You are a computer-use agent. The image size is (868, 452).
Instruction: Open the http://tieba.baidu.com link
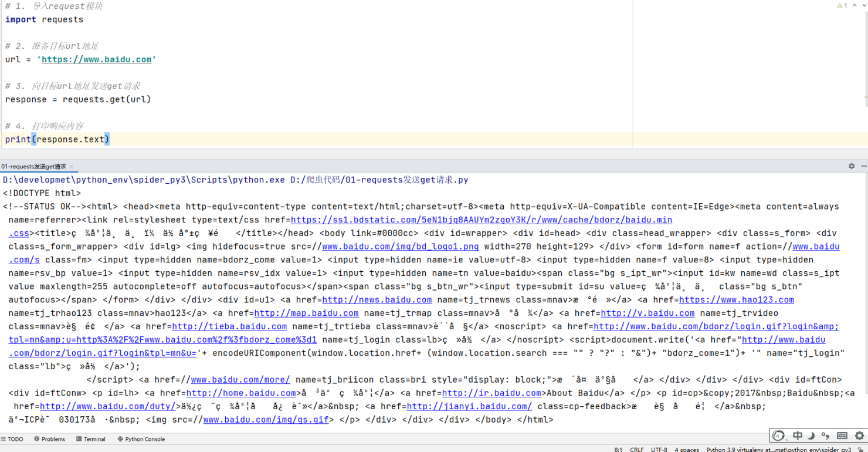coord(229,326)
